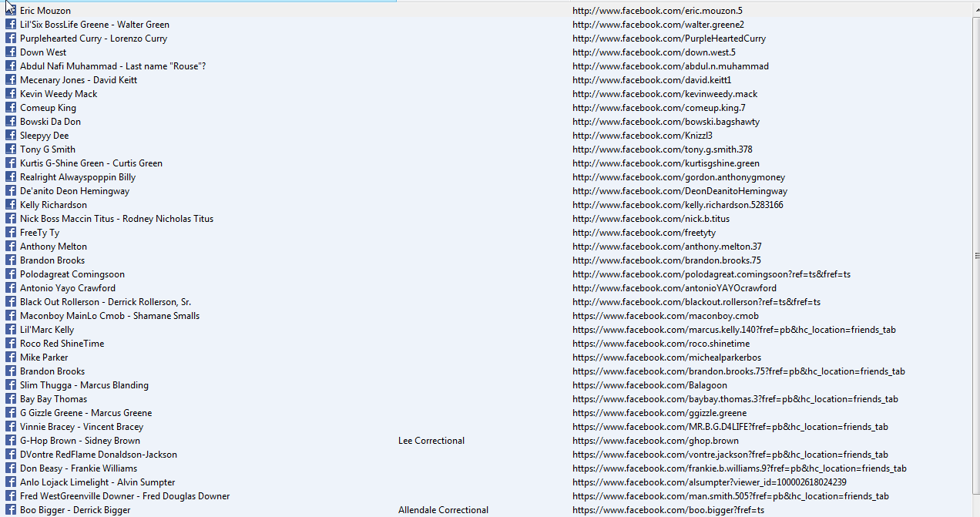
Task: Select Facebook icon for Polodagreat Comingsoon
Action: 11,274
